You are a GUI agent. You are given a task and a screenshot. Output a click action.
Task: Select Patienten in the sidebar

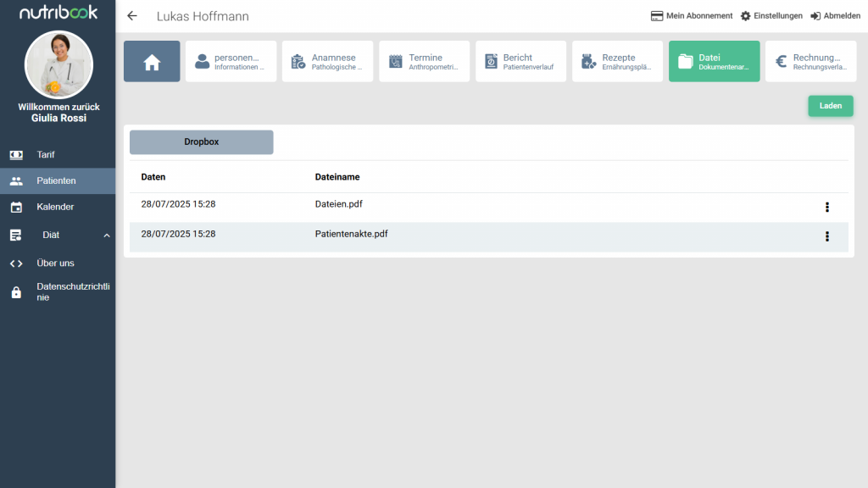(x=57, y=180)
